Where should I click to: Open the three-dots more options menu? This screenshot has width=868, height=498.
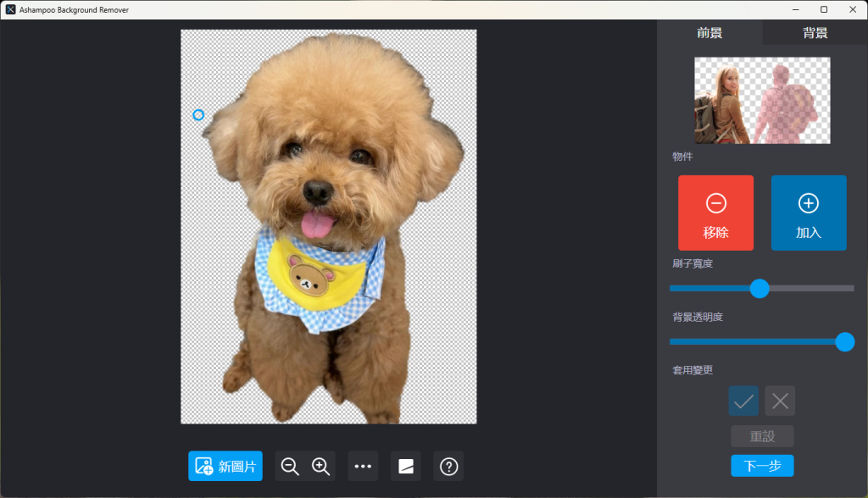(364, 467)
